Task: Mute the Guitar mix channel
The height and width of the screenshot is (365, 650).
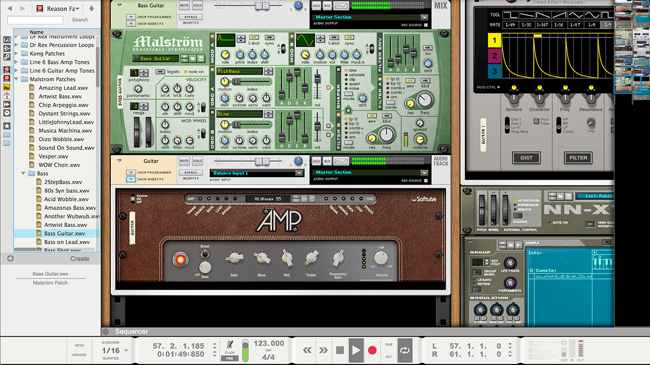Action: 184,161
